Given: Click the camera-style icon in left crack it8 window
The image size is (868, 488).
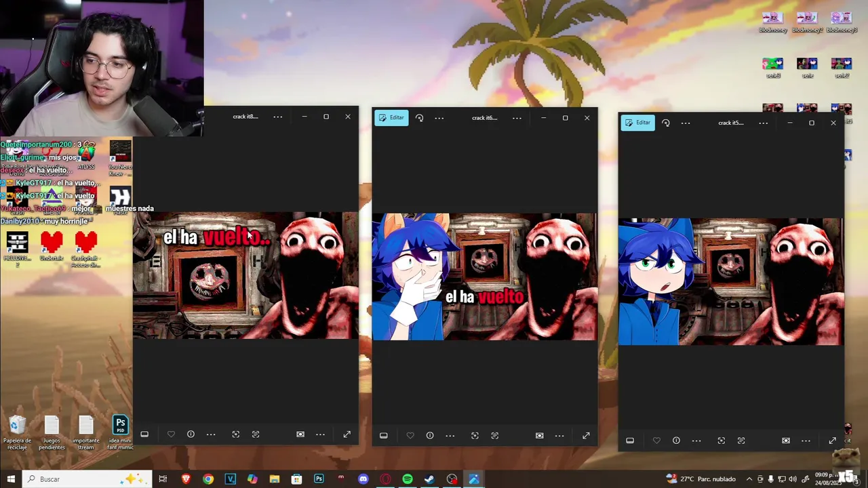Looking at the screenshot, I should point(300,434).
